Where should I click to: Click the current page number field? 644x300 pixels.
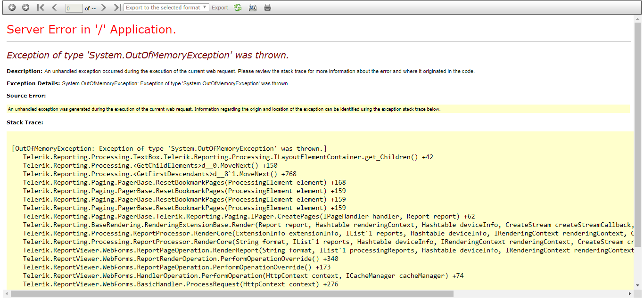[74, 8]
